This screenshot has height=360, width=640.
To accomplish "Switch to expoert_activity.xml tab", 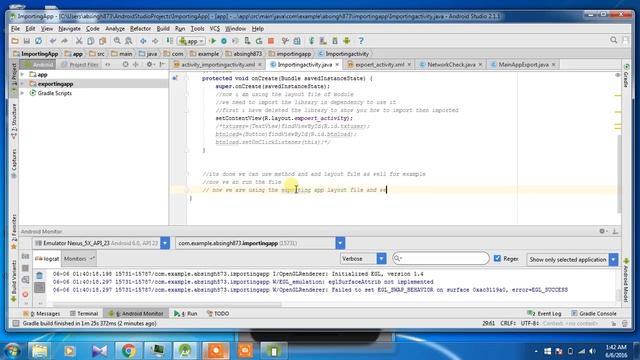I will (379, 64).
